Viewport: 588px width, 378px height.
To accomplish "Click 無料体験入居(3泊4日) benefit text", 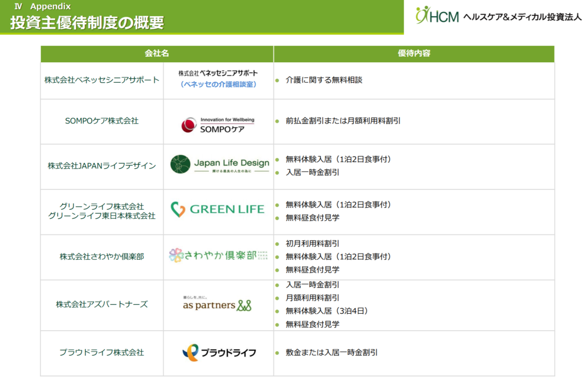I will tap(329, 311).
